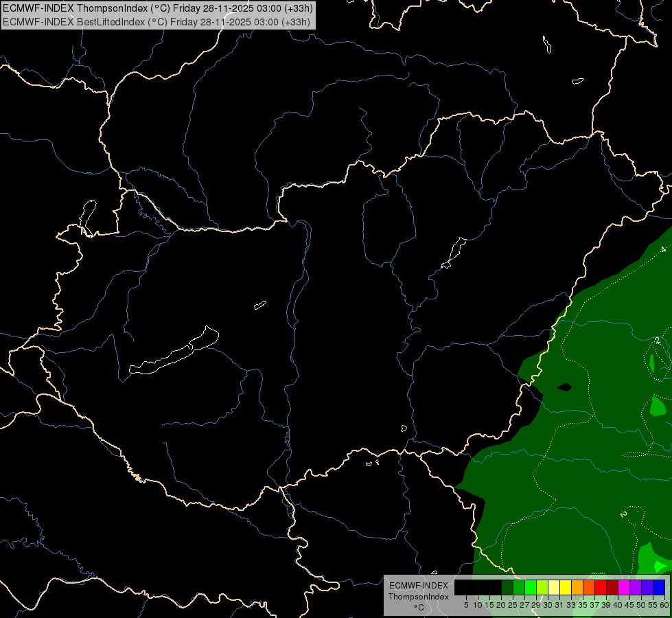Pick the pale yellow 30–31 legend swatch
This screenshot has width=672, height=618.
[554, 588]
